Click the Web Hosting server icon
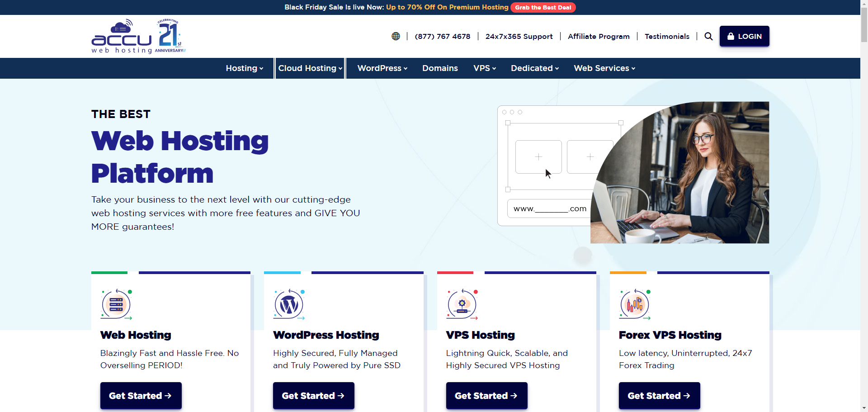Viewport: 868px width, 412px height. point(116,304)
